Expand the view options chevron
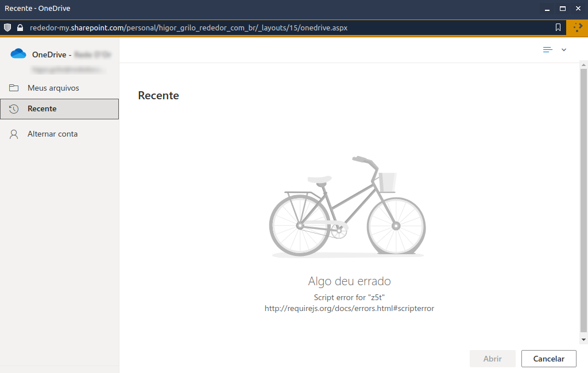This screenshot has height=373, width=588. [564, 50]
